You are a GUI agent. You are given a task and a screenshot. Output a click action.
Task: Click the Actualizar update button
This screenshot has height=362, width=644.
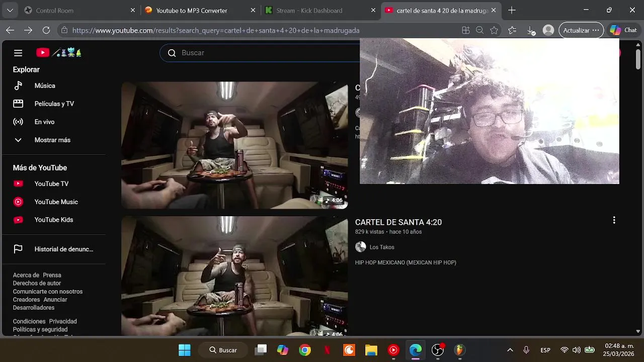581,30
